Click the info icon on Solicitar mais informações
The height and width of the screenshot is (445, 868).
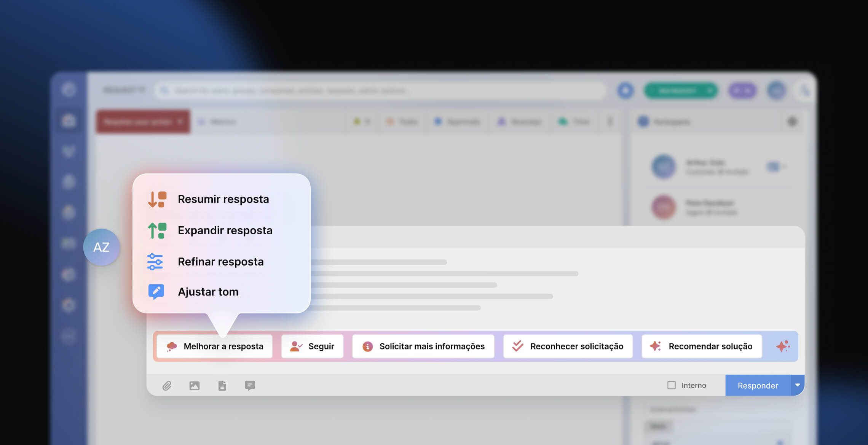coord(367,346)
